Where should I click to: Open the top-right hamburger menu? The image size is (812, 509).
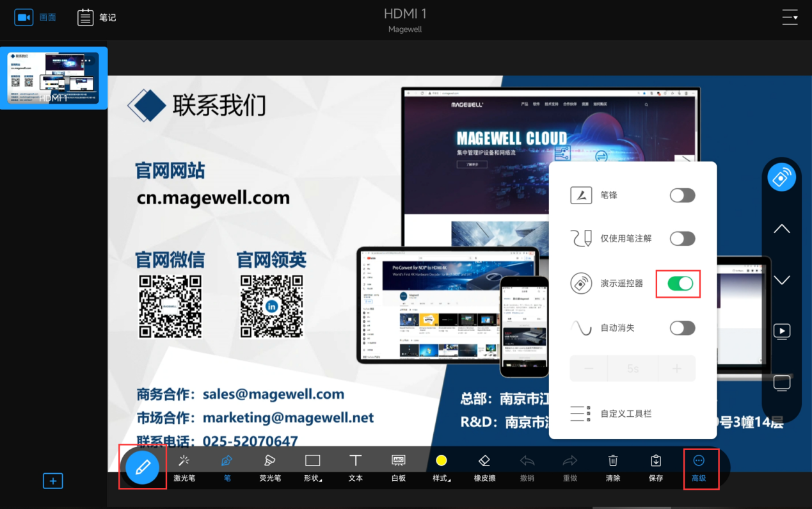(790, 17)
